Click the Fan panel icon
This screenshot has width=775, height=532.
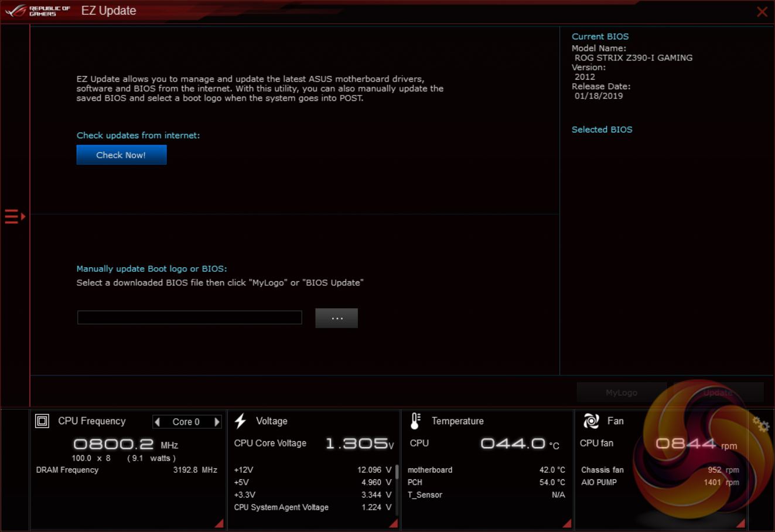coord(591,421)
